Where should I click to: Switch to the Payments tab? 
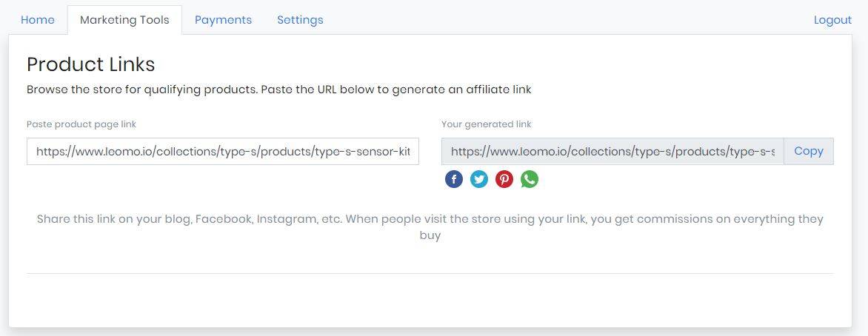tap(223, 20)
